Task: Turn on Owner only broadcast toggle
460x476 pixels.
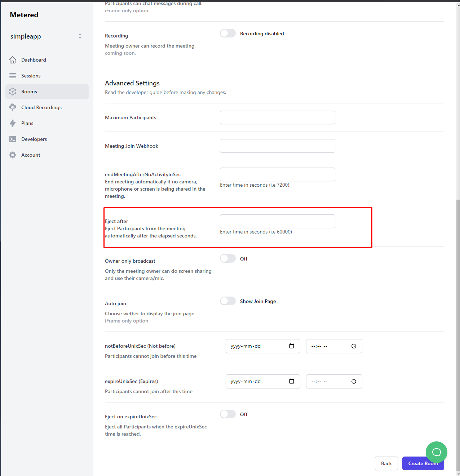Action: (228, 258)
